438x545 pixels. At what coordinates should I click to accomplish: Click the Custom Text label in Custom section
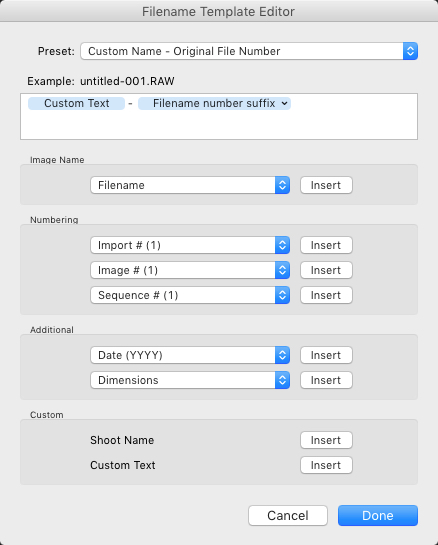[123, 465]
